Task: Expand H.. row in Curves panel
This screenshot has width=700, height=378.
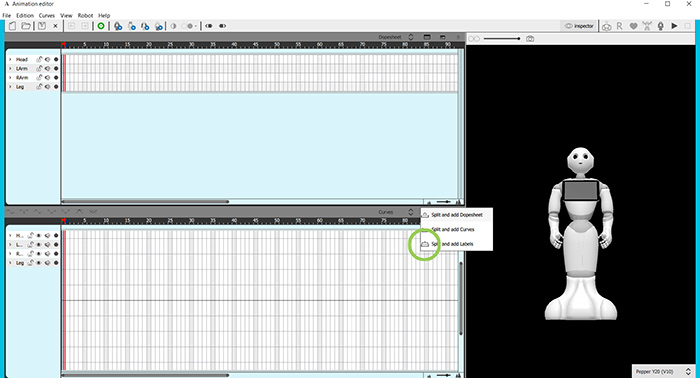Action: (10, 236)
